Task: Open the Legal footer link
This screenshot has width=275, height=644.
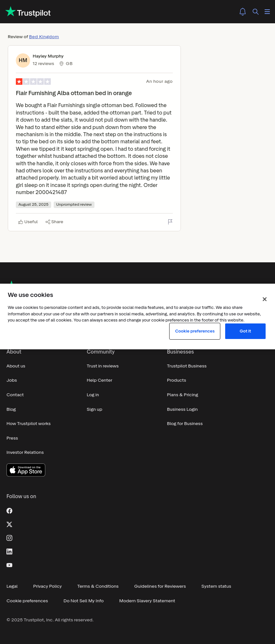Action: (x=12, y=586)
